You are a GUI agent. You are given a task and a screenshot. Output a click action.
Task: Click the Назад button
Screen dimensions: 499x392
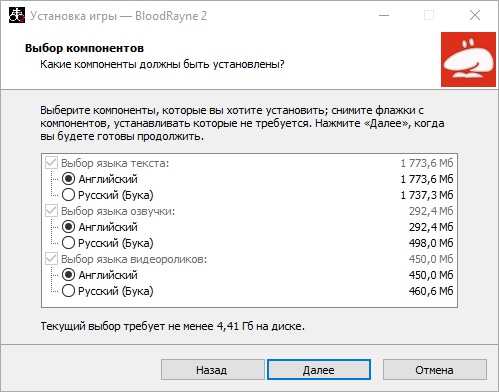[x=213, y=370]
